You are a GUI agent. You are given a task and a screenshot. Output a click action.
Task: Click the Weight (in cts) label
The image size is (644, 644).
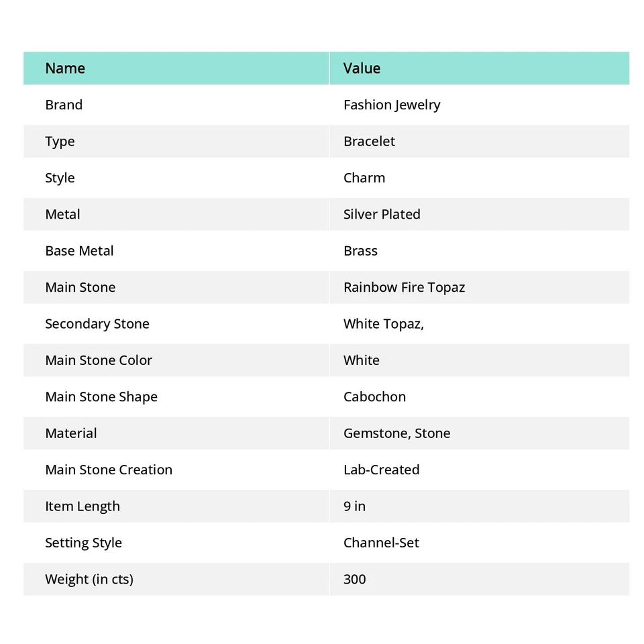pyautogui.click(x=89, y=580)
